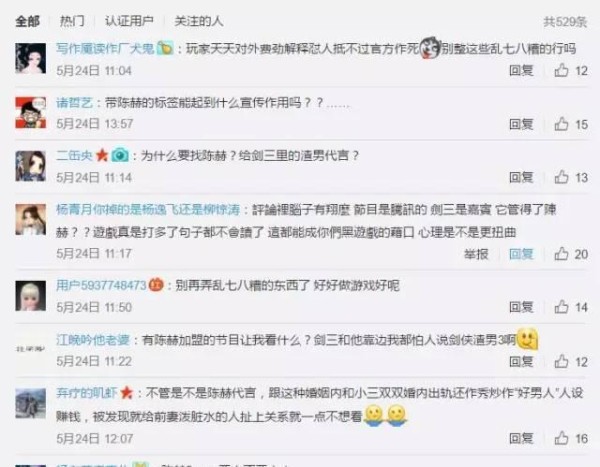Open avatar of 杨青月 commenter
Screen dimensions: 600x467
[31, 219]
